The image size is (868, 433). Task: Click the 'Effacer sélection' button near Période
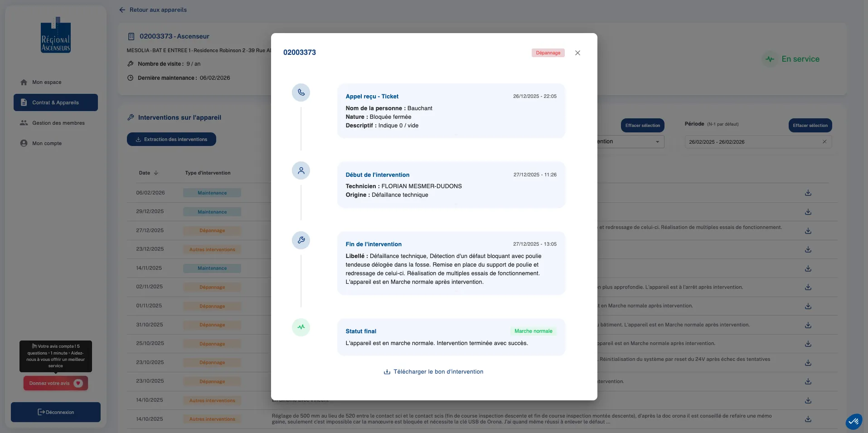[810, 125]
